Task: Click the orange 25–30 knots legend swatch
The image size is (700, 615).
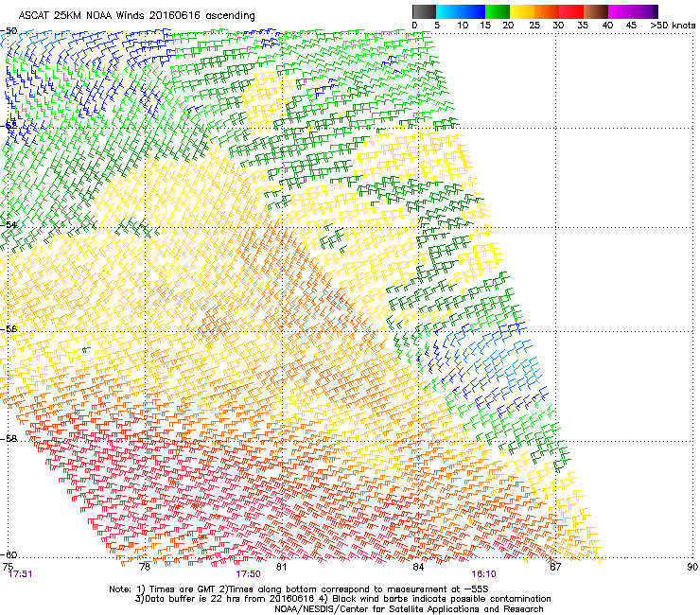Action: [x=547, y=11]
